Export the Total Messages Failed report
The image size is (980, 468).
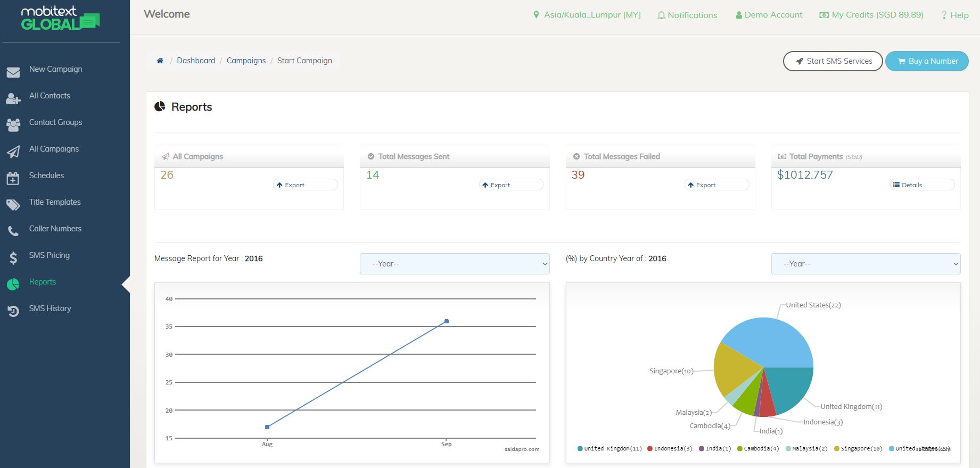717,185
